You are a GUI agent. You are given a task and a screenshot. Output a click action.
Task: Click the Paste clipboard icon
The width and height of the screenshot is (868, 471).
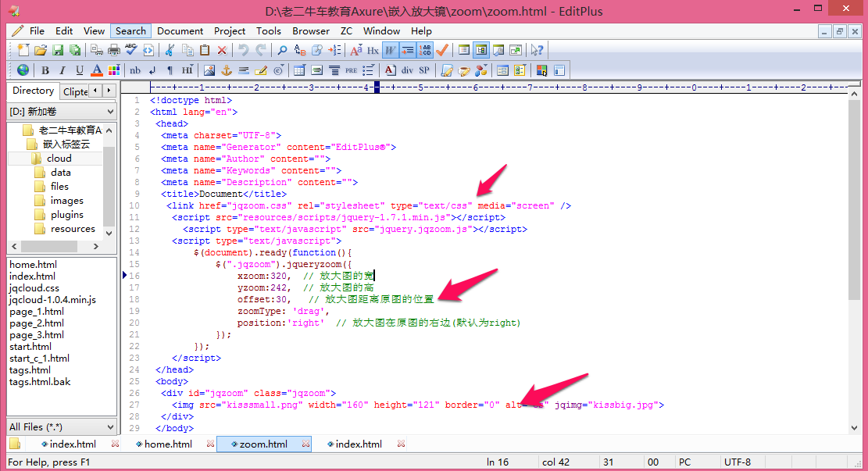205,50
